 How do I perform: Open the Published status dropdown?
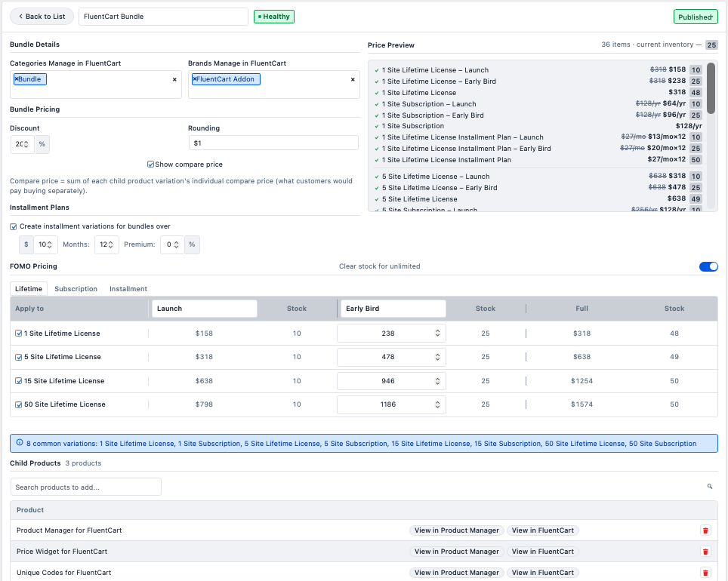pyautogui.click(x=696, y=17)
